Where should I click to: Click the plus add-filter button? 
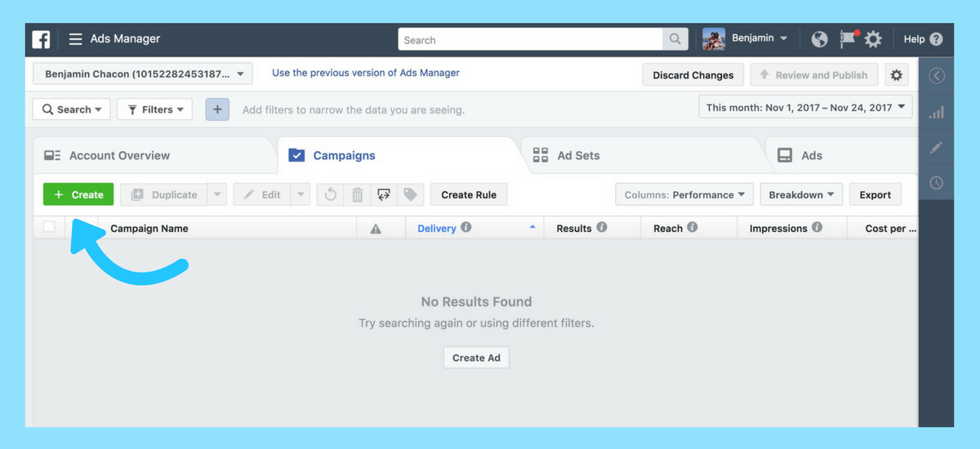click(x=217, y=109)
